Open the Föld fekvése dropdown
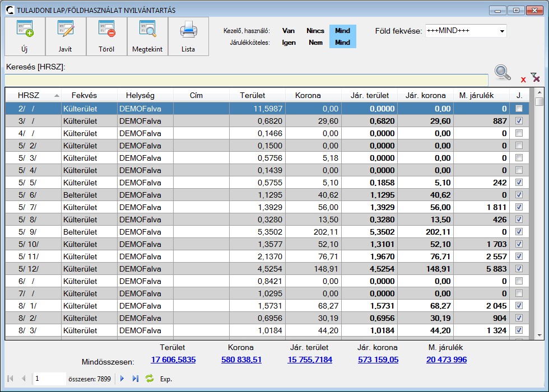This screenshot has width=549, height=392. coord(501,31)
